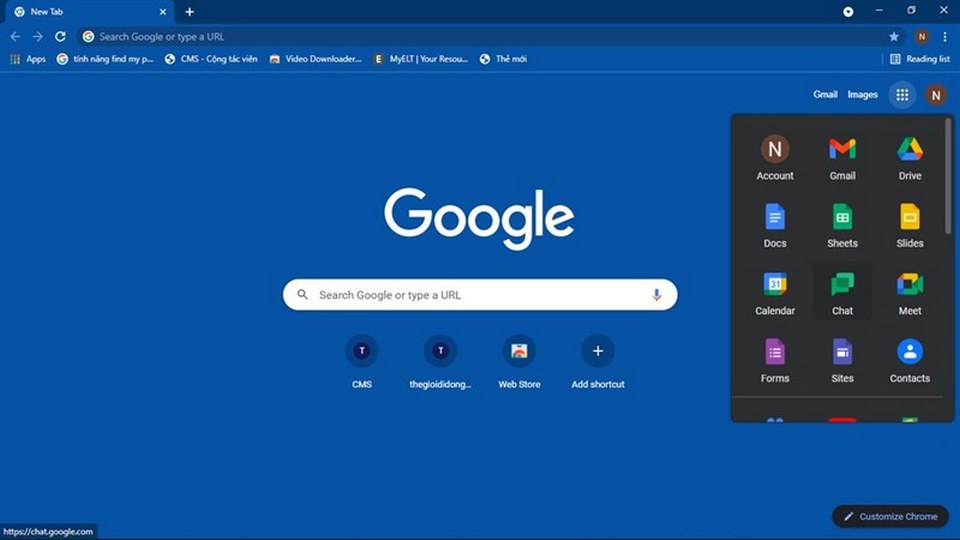Open Google Contacts app icon
This screenshot has width=960, height=540.
click(x=909, y=360)
